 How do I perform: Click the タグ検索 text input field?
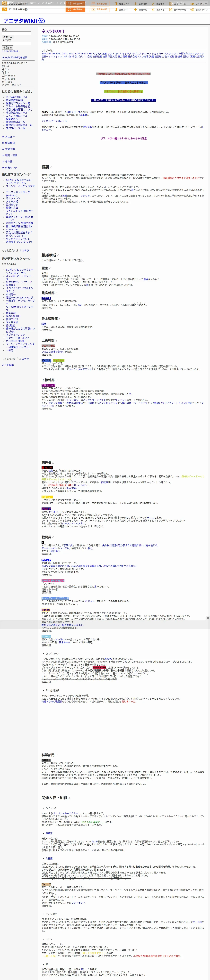16,44
